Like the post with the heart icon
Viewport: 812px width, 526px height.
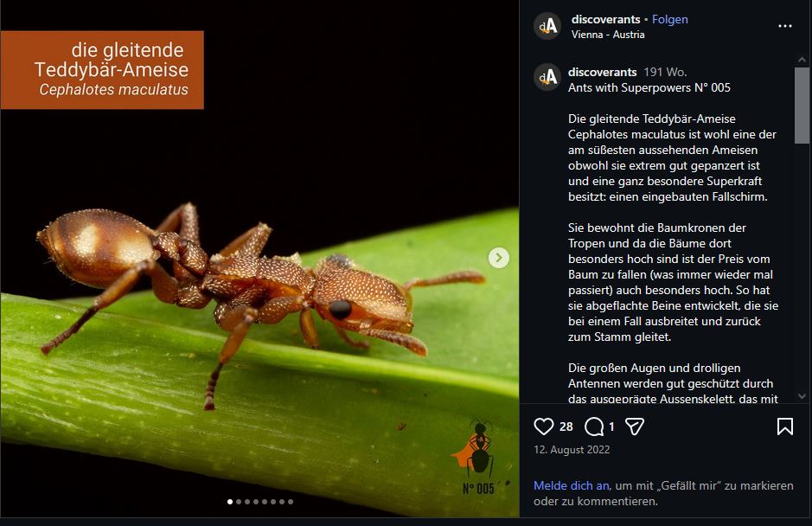(543, 427)
